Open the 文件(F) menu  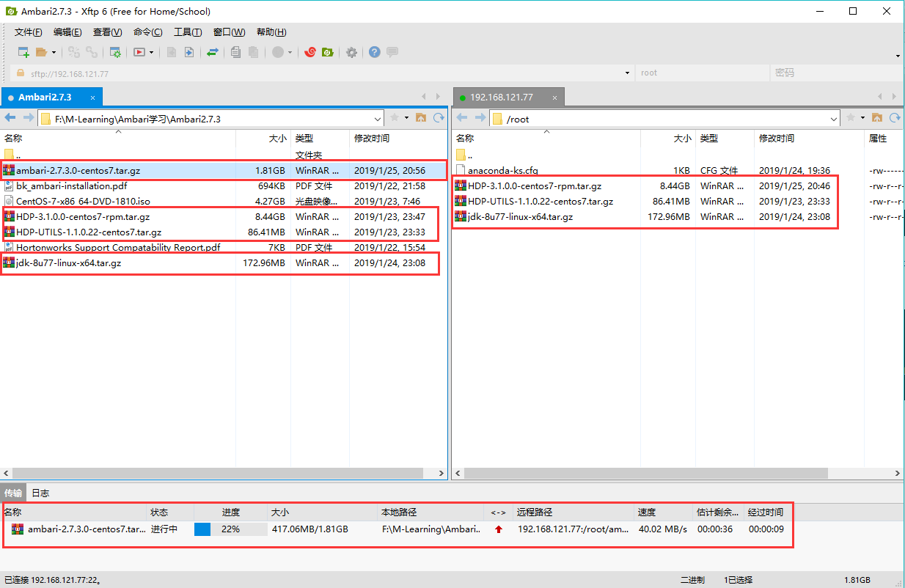29,32
